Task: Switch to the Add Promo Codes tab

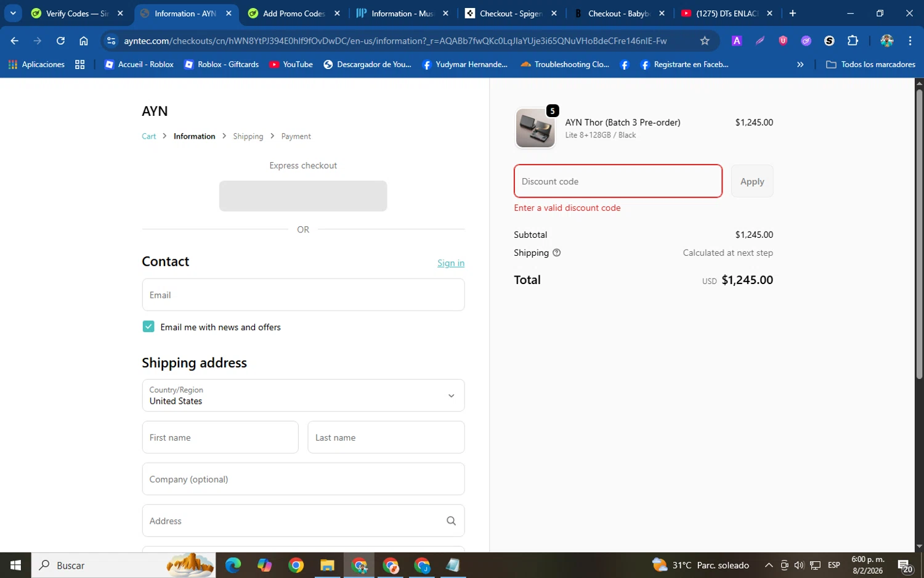Action: pos(293,13)
